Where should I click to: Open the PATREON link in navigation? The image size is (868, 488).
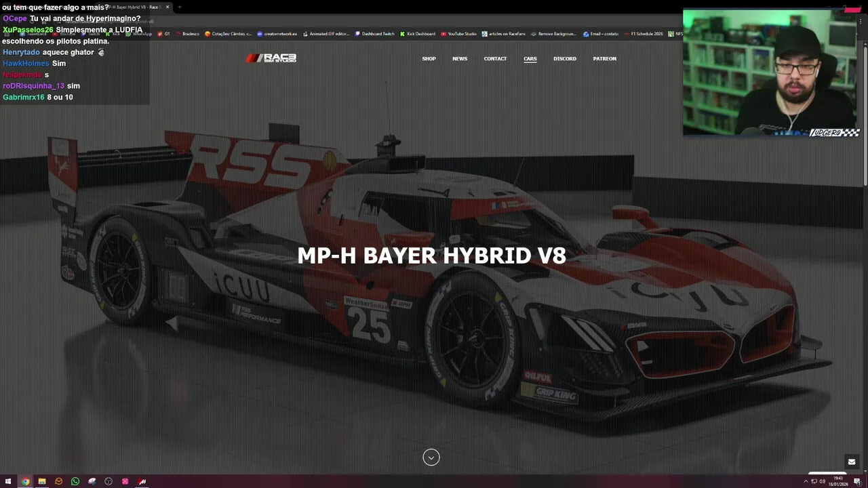[605, 59]
